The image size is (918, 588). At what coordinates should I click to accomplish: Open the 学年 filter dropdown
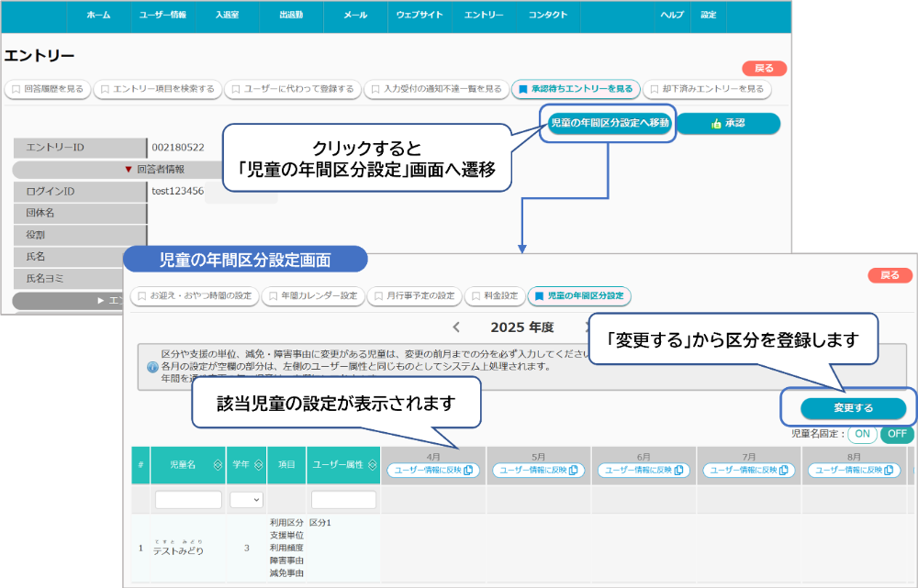point(246,500)
